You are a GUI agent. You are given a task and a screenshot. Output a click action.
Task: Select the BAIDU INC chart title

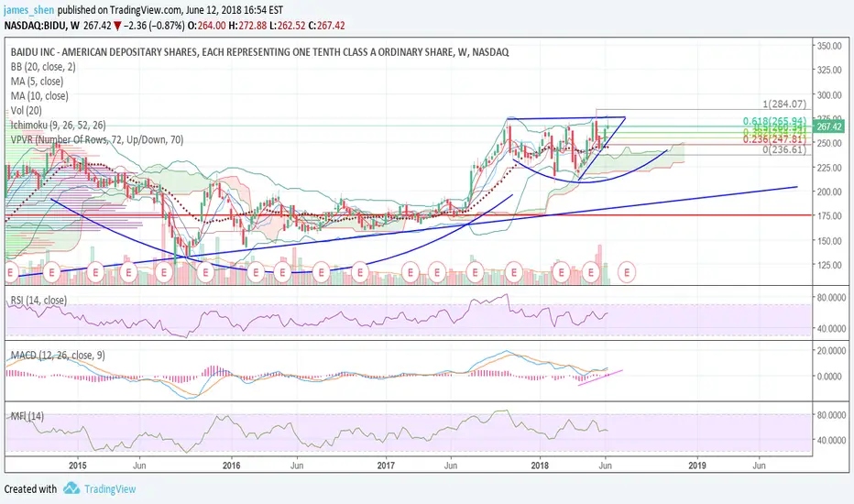tap(260, 52)
